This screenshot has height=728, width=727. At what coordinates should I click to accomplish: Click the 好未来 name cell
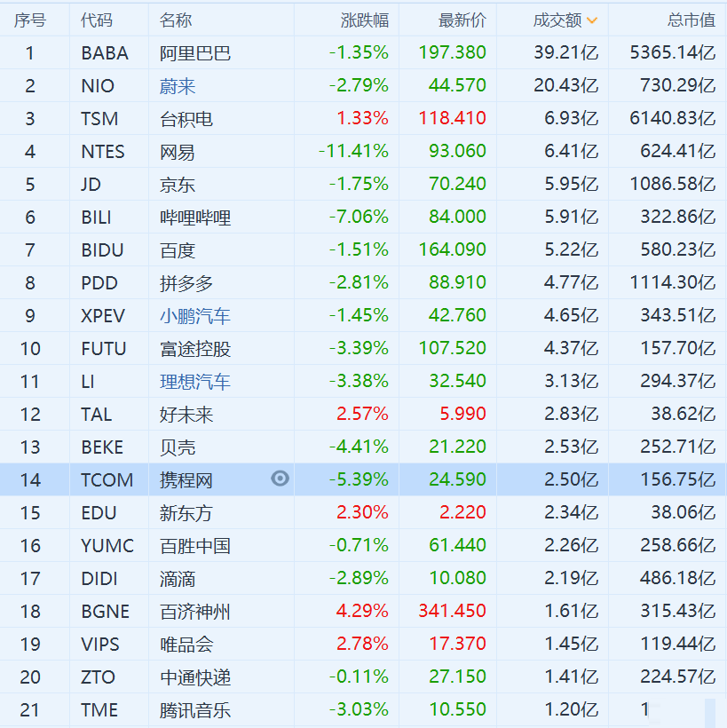[x=186, y=415]
